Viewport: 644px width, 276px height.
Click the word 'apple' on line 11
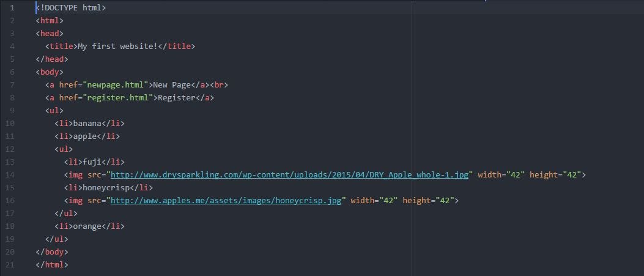[84, 136]
